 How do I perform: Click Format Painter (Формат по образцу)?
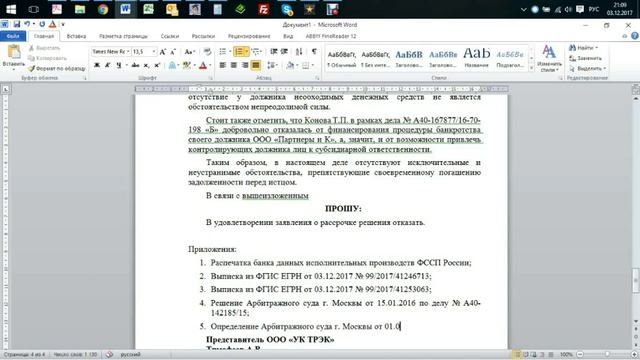pyautogui.click(x=57, y=68)
